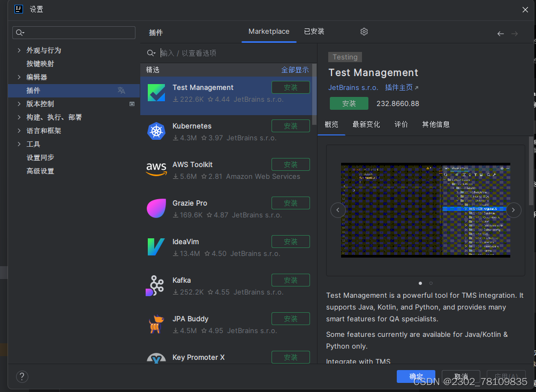This screenshot has width=536, height=392.
Task: Install the Kafka plugin
Action: 291,280
